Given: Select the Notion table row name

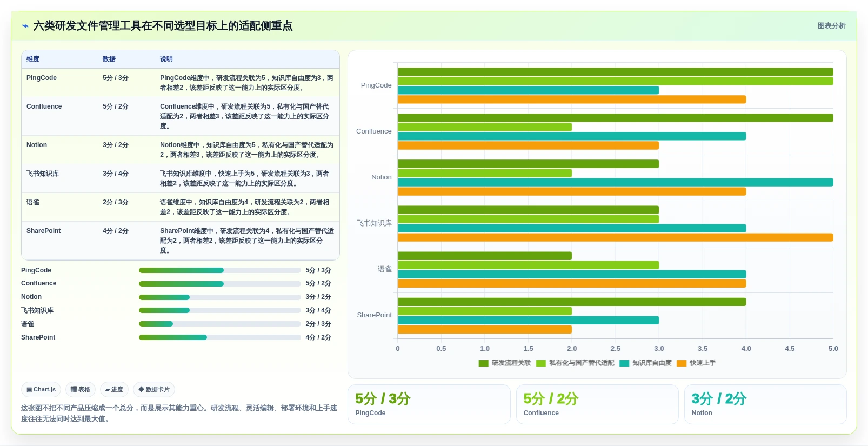Looking at the screenshot, I should (37, 145).
